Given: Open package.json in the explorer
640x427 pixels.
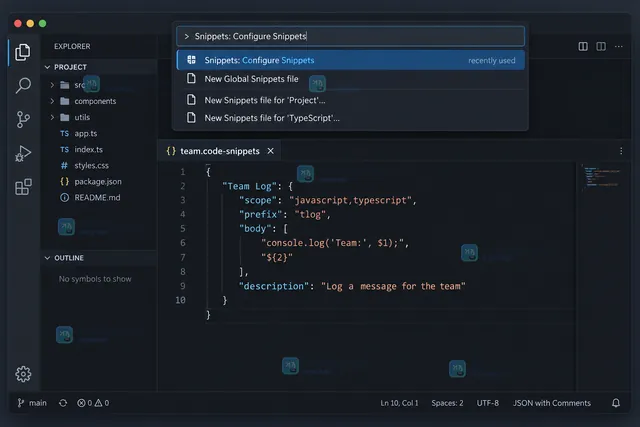Looking at the screenshot, I should pos(98,181).
